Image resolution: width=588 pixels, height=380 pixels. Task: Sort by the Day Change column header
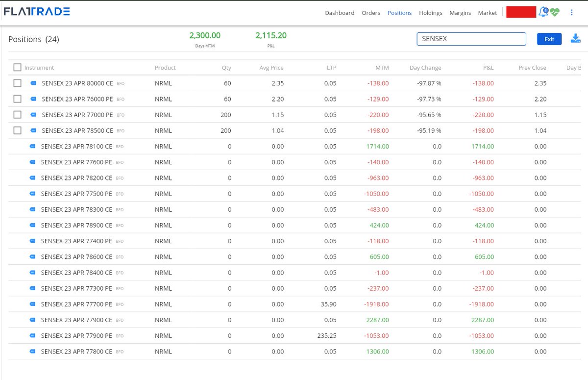(x=425, y=68)
